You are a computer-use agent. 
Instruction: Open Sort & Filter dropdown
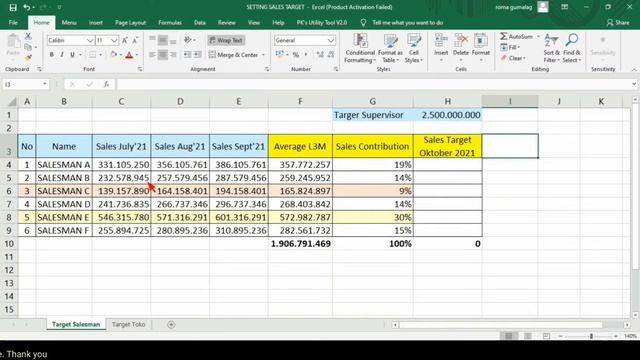tap(551, 48)
